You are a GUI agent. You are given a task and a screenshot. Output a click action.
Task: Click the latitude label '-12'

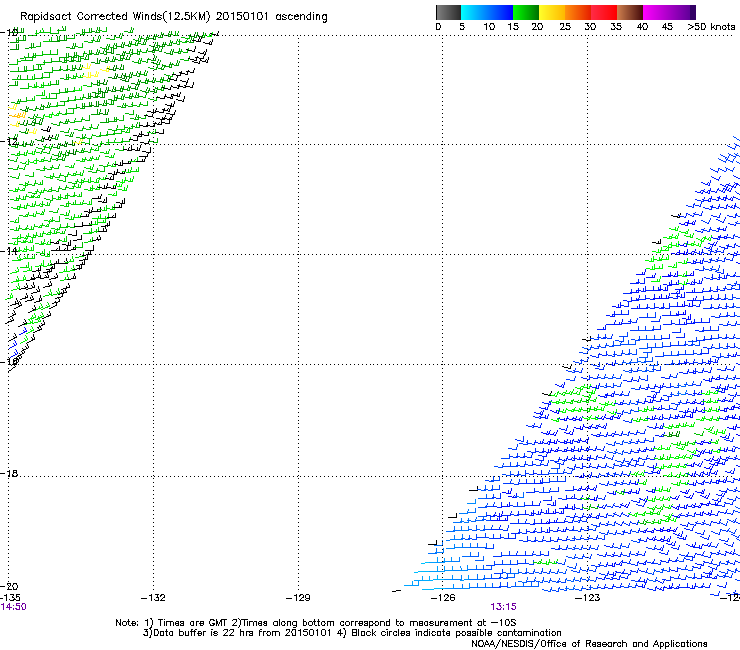(x=9, y=141)
